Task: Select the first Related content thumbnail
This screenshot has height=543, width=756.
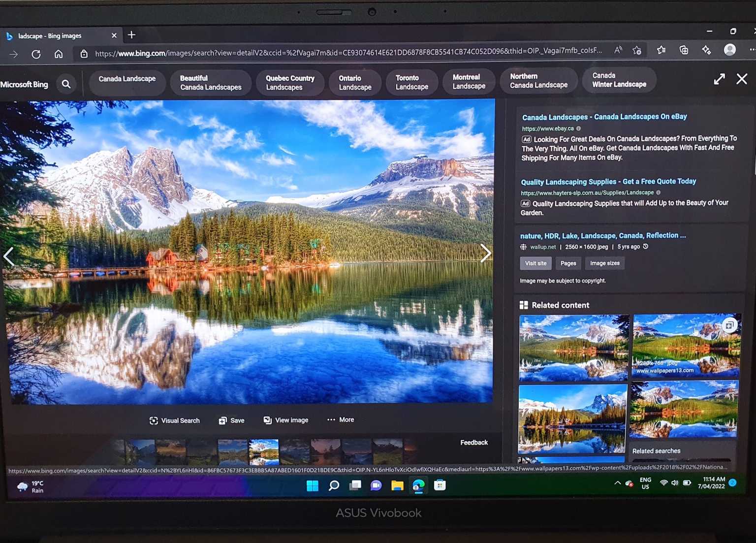Action: click(573, 348)
